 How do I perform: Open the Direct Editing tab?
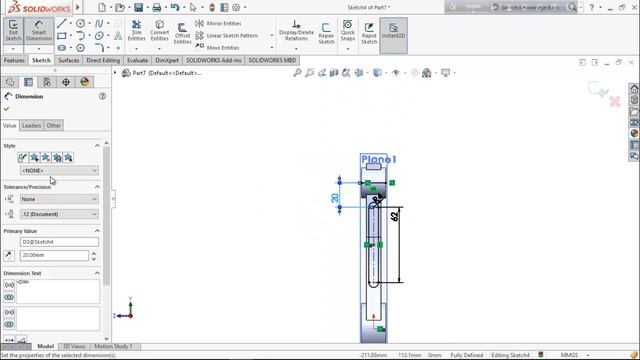(x=103, y=60)
